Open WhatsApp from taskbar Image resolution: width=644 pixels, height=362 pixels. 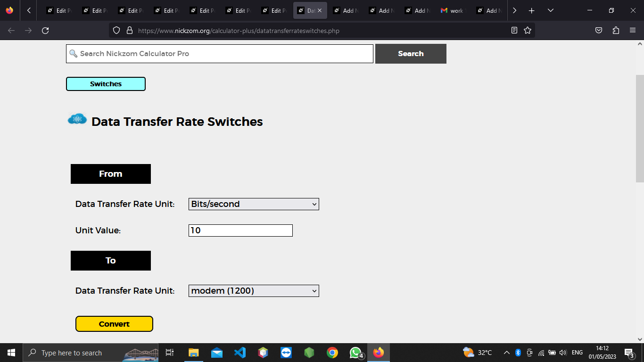355,353
